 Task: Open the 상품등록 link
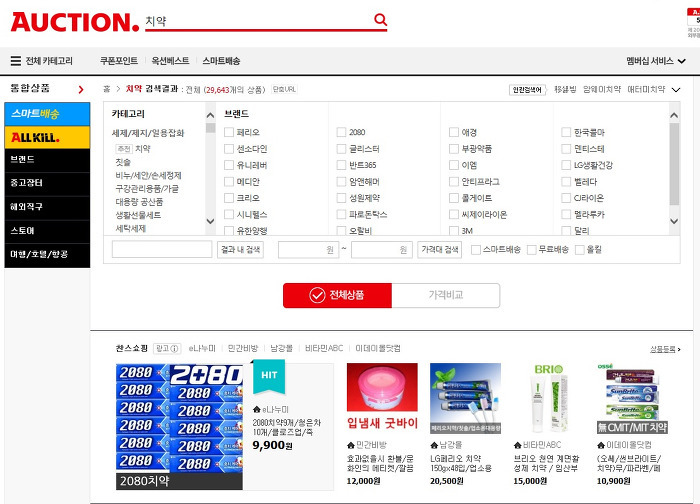tap(665, 350)
